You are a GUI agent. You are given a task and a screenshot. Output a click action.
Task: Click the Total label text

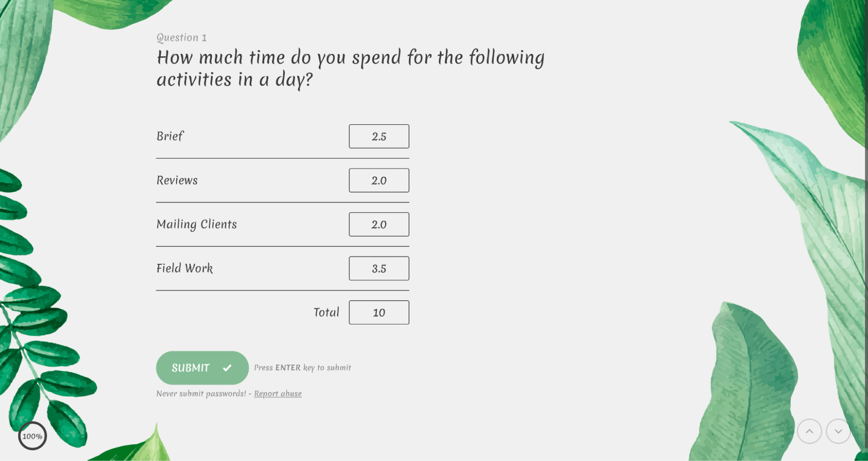pyautogui.click(x=326, y=312)
